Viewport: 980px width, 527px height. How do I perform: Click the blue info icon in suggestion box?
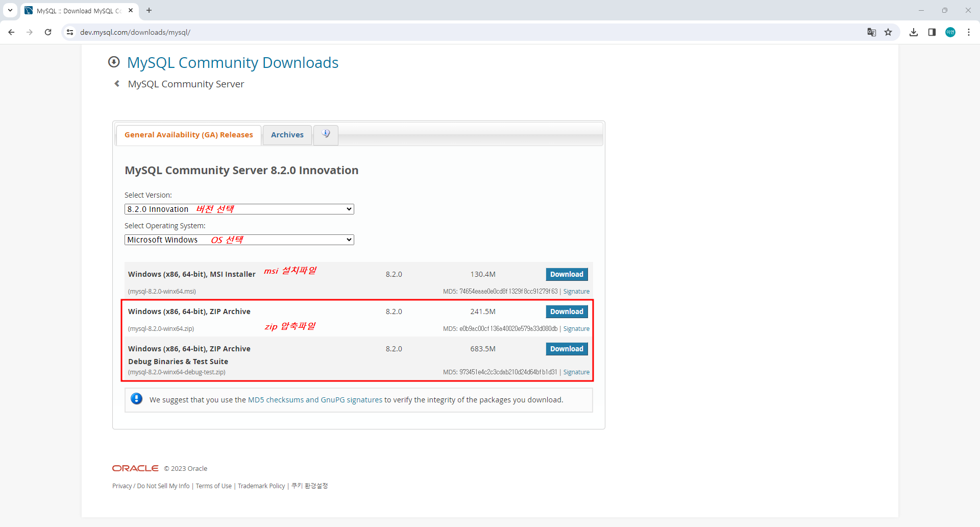pos(136,399)
